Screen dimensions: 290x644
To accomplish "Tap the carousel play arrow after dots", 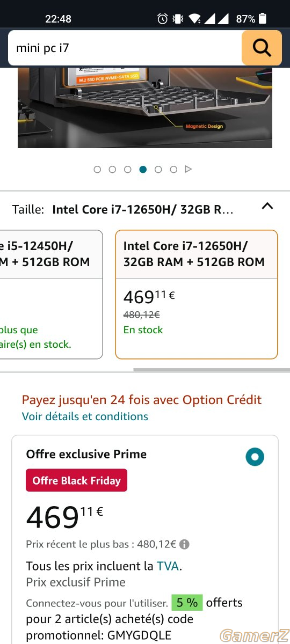I will 189,169.
